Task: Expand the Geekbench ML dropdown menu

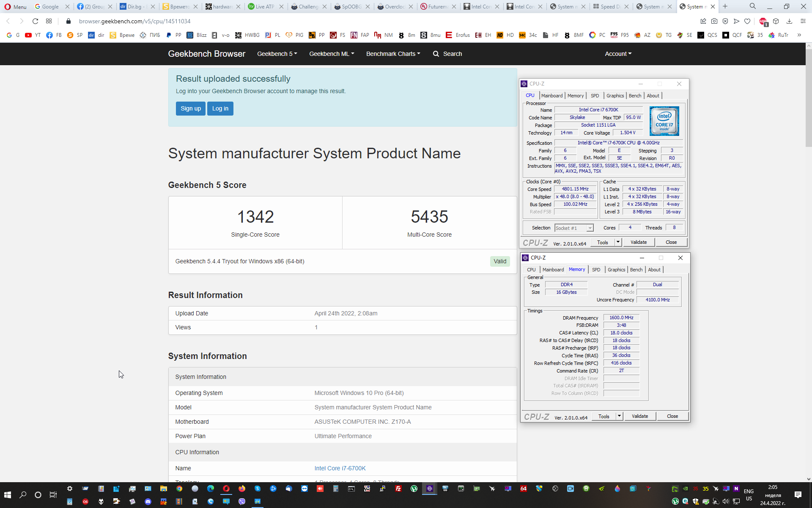Action: tap(332, 54)
